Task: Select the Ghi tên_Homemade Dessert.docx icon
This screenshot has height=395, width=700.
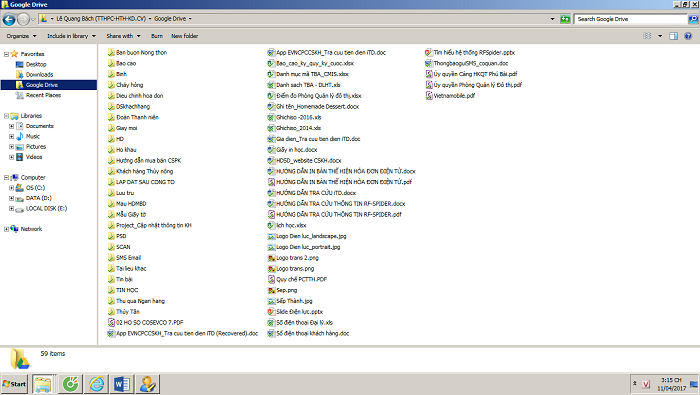Action: 271,107
